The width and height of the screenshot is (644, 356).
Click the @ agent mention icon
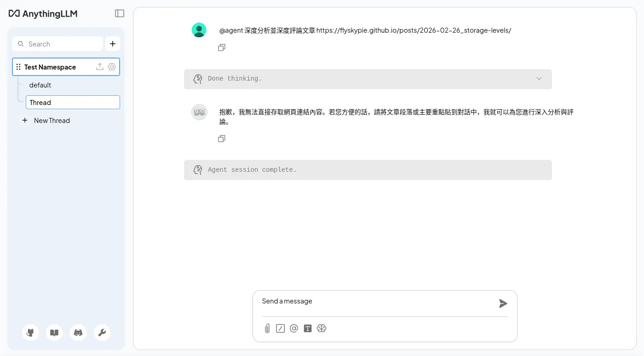(294, 328)
